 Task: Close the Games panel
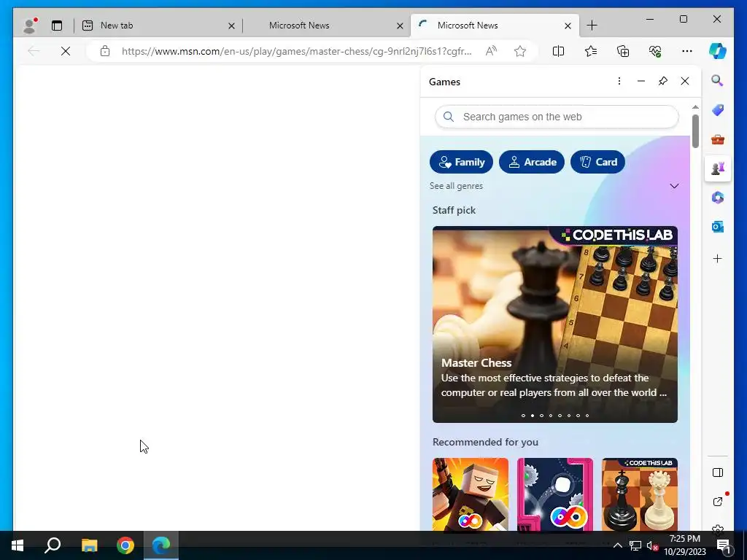click(684, 81)
